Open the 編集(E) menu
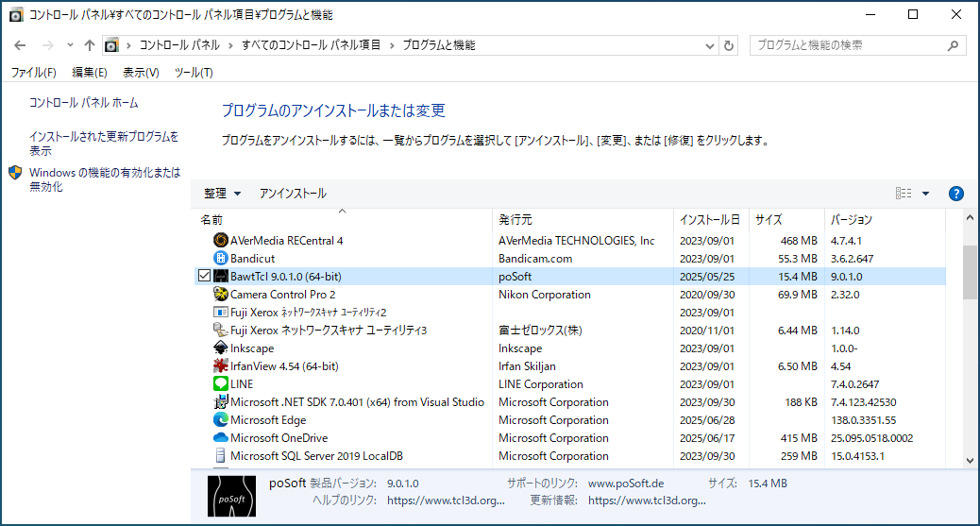This screenshot has width=980, height=526. coord(90,73)
